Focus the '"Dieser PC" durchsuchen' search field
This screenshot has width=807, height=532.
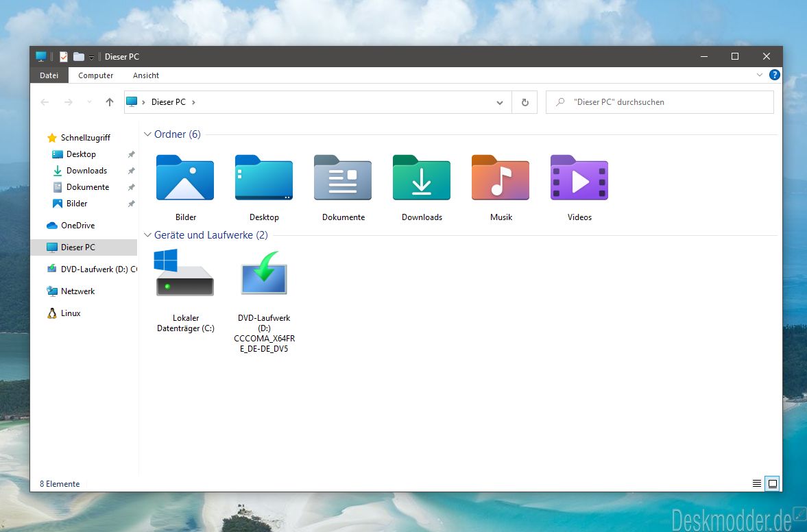[x=660, y=102]
